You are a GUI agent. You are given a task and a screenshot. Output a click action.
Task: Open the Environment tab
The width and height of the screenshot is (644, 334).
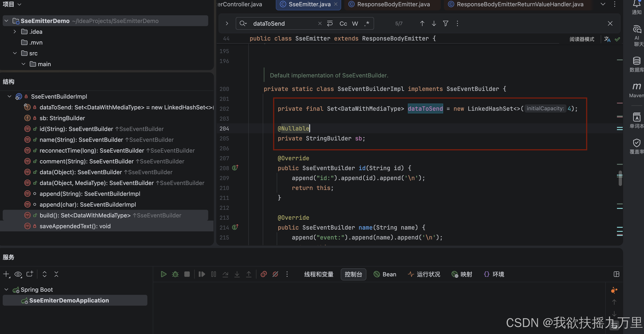[494, 274]
